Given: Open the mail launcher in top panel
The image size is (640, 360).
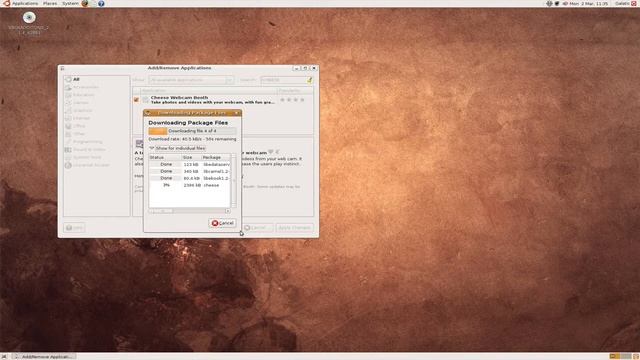Looking at the screenshot, I should (93, 3).
